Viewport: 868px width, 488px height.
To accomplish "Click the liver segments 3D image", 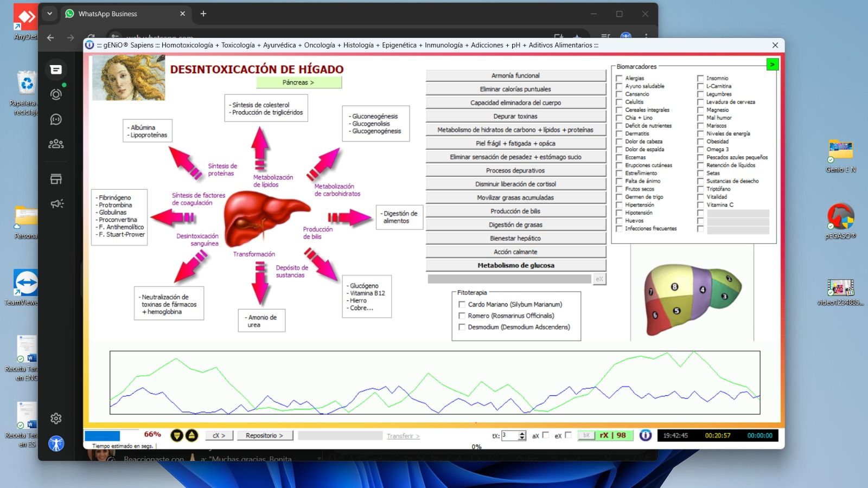I will 692,300.
